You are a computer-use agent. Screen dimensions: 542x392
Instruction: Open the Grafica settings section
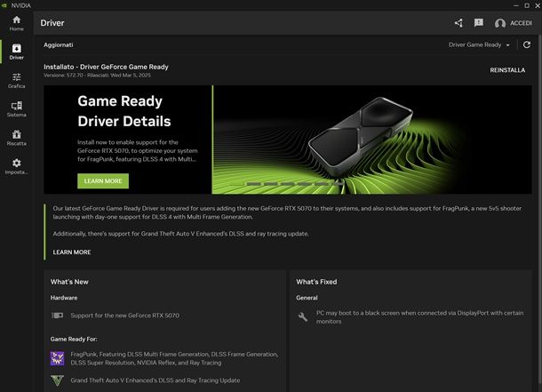(x=16, y=81)
